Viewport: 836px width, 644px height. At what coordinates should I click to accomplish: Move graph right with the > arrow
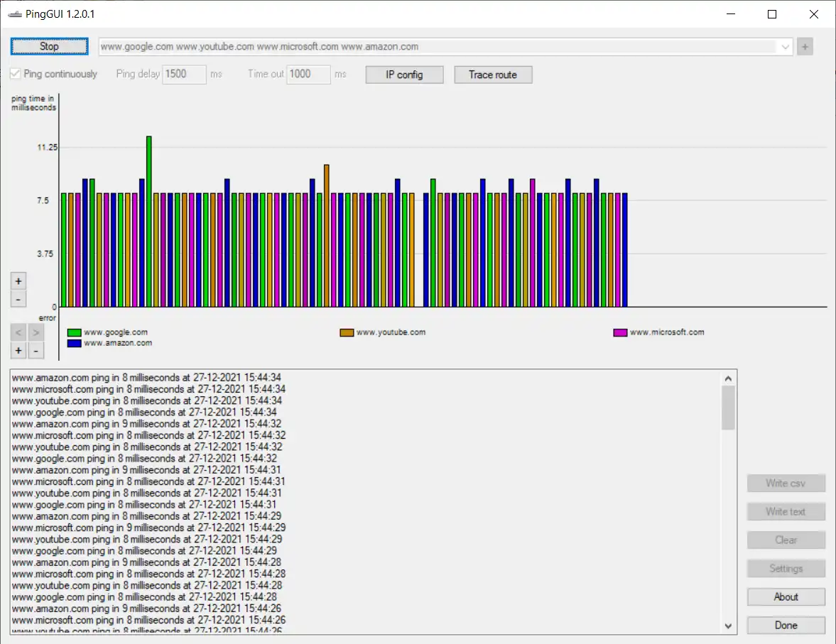tap(36, 333)
